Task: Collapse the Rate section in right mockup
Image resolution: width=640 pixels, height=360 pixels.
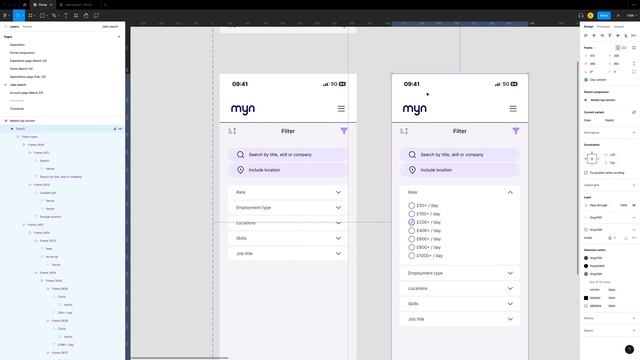Action: pos(510,192)
